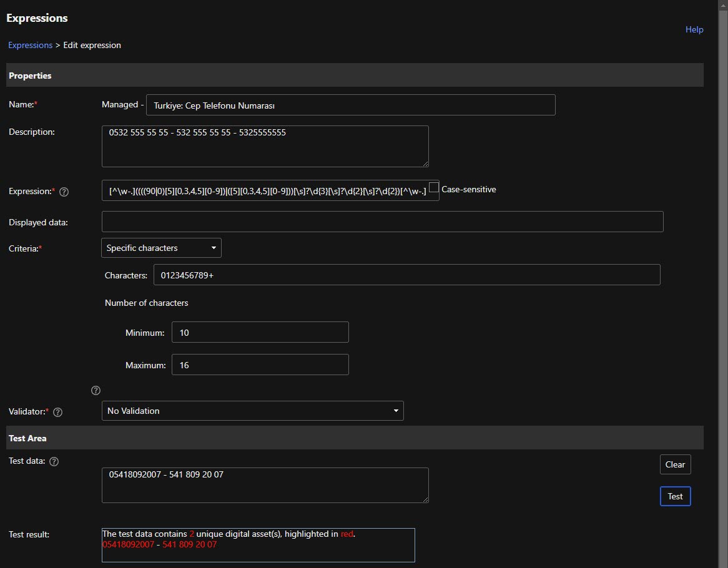Image resolution: width=728 pixels, height=568 pixels.
Task: Click the help icon beside Test data
Action: [54, 462]
